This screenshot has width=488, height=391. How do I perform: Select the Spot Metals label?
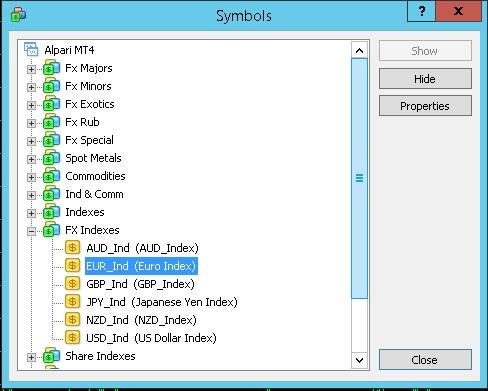(93, 158)
